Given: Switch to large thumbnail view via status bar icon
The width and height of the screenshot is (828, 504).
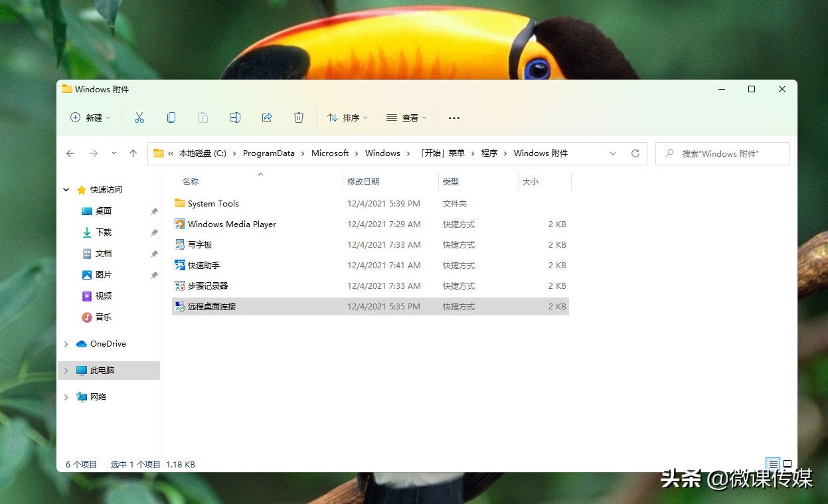Looking at the screenshot, I should (x=787, y=463).
